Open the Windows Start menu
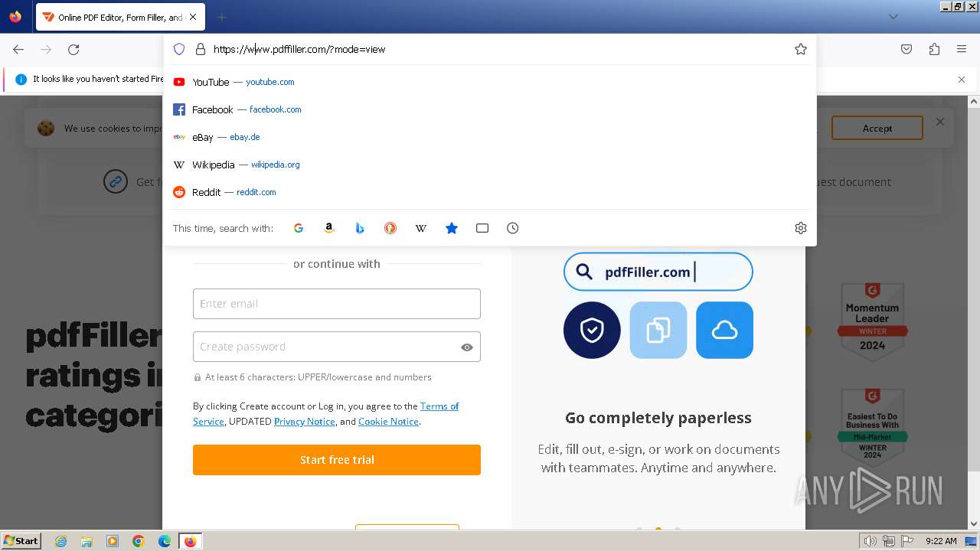 coord(21,541)
